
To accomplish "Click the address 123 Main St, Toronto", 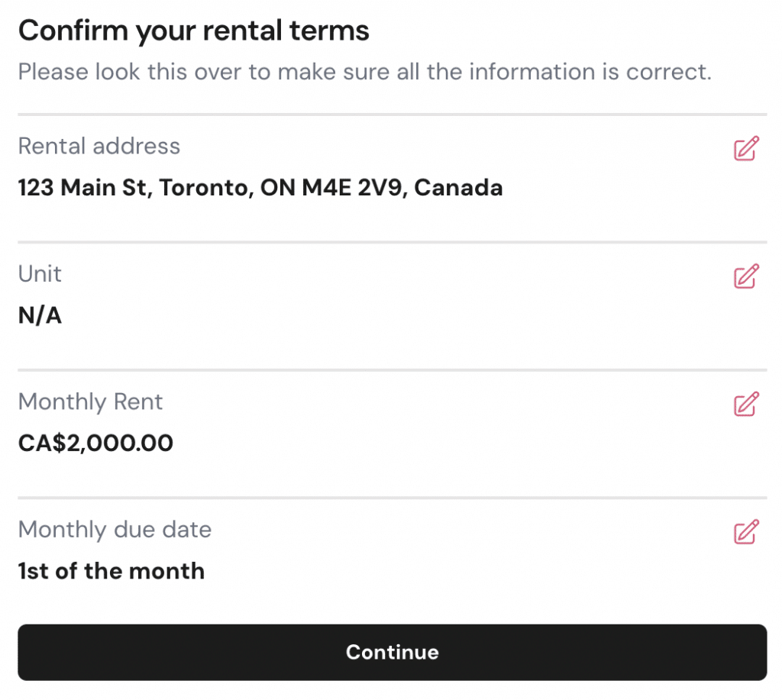I will tap(260, 188).
